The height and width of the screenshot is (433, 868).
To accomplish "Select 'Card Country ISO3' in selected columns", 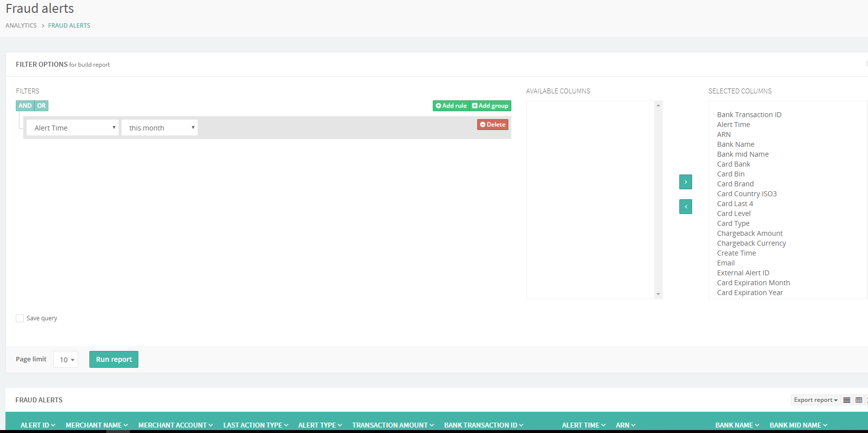I will [x=747, y=194].
